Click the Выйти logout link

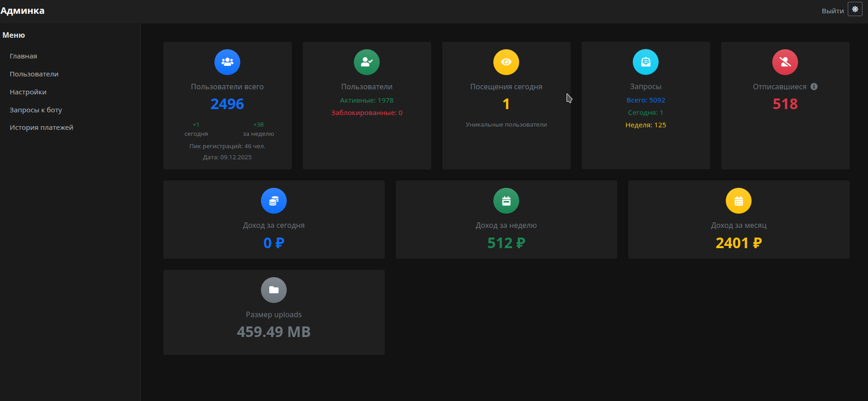(x=833, y=11)
